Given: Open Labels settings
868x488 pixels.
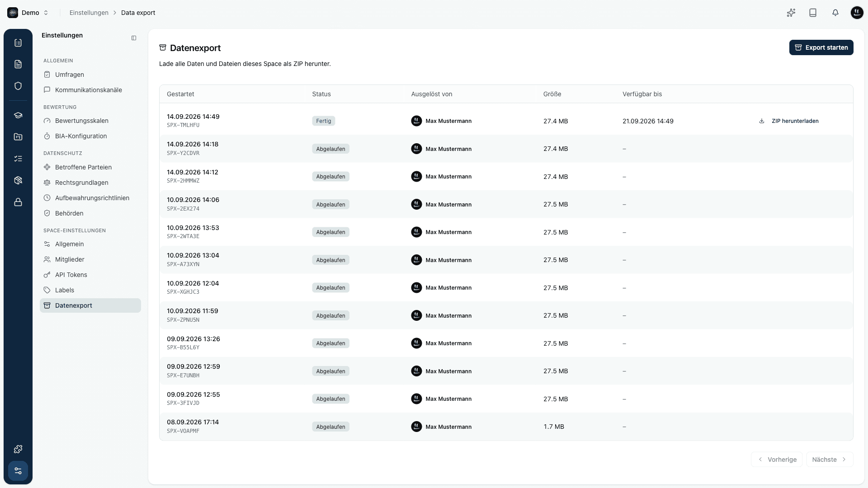Looking at the screenshot, I should click(90, 290).
